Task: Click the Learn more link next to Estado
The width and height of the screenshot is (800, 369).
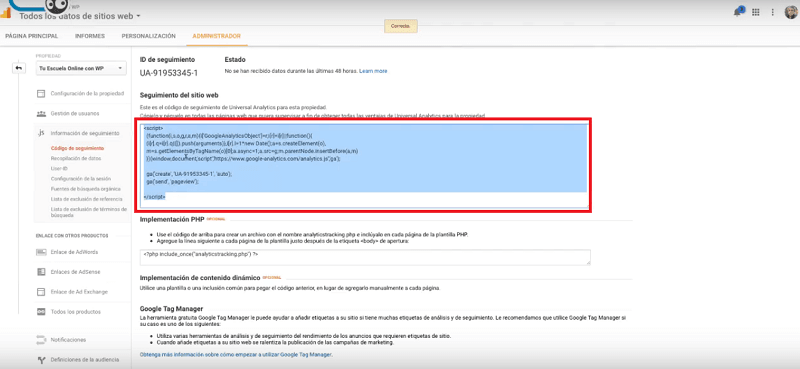Action: [373, 71]
